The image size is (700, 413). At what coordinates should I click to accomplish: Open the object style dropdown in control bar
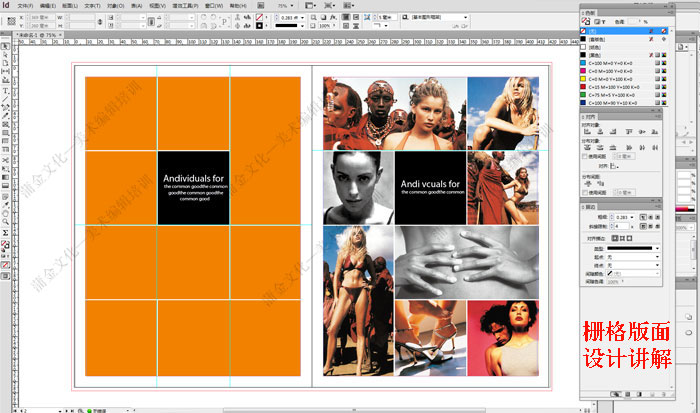tap(466, 17)
